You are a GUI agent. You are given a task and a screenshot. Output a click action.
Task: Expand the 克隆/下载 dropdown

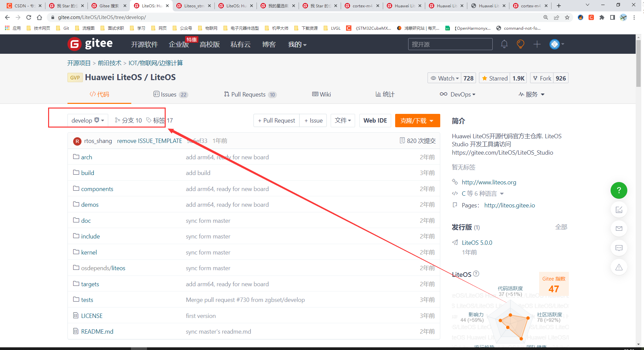417,121
